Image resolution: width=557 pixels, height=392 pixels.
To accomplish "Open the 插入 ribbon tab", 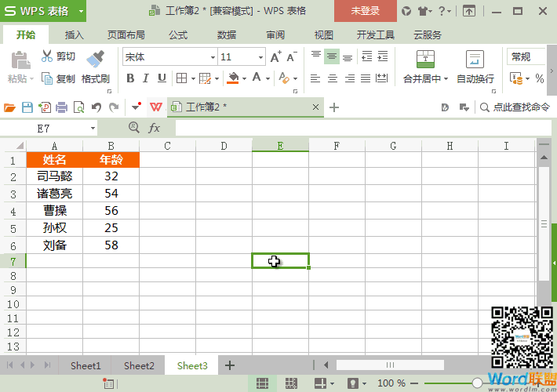I will [x=74, y=34].
